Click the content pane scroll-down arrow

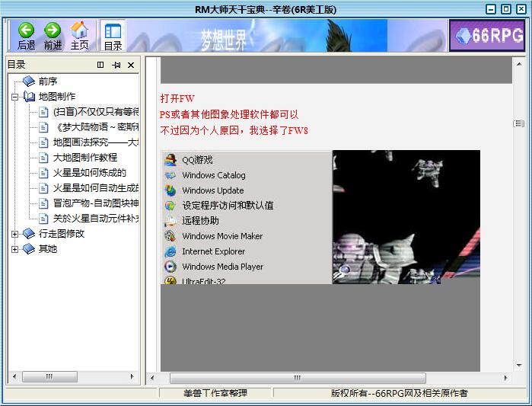click(519, 366)
